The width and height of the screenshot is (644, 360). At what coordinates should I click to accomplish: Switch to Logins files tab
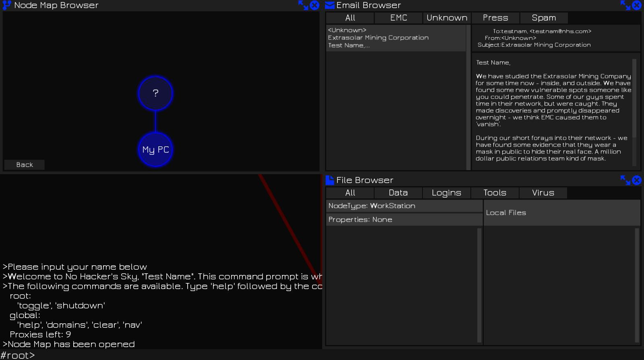[x=447, y=193]
